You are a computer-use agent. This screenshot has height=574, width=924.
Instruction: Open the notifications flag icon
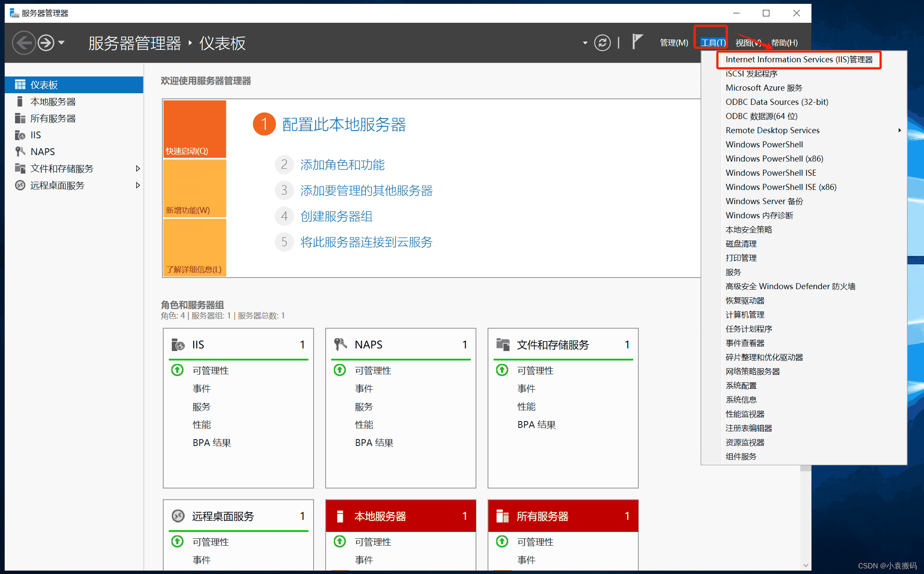637,42
